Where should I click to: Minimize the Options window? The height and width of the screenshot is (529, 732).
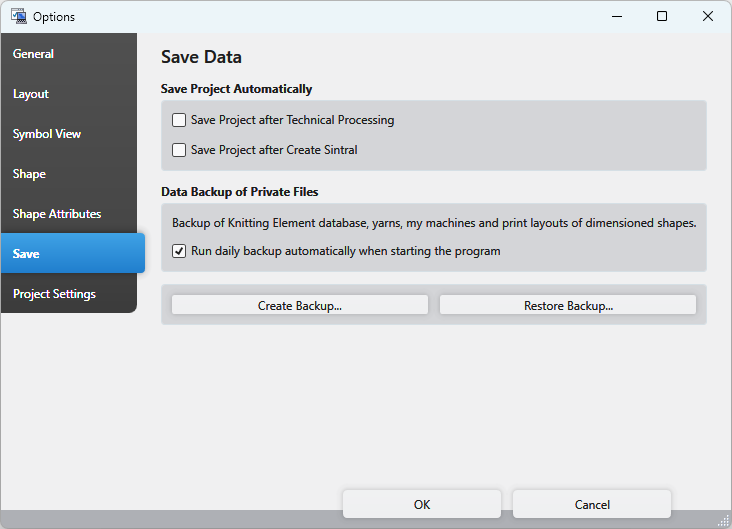(616, 16)
